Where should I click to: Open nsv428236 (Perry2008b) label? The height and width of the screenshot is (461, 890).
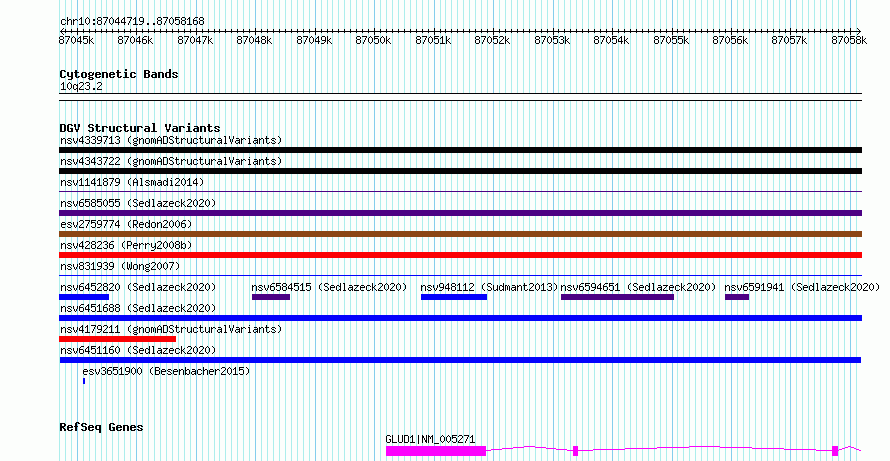126,245
